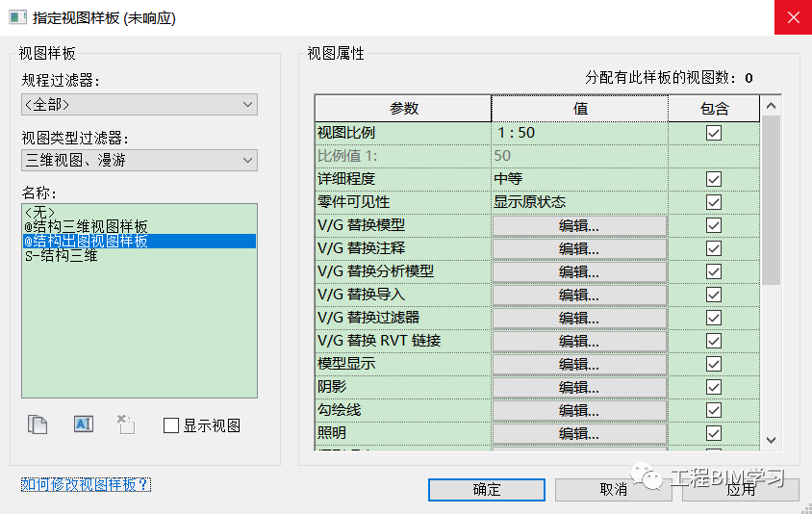812x514 pixels.
Task: Expand the 视图类型过滤器 dropdown
Action: pyautogui.click(x=140, y=160)
